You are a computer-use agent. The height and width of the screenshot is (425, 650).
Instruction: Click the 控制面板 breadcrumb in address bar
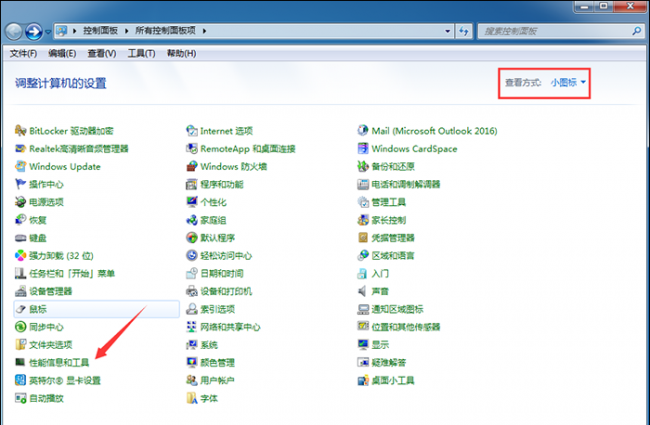tap(100, 31)
